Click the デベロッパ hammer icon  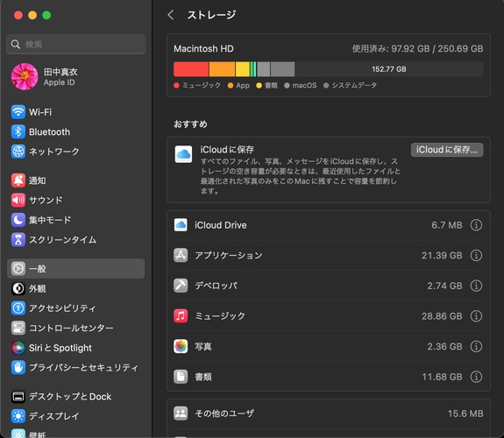tap(181, 286)
